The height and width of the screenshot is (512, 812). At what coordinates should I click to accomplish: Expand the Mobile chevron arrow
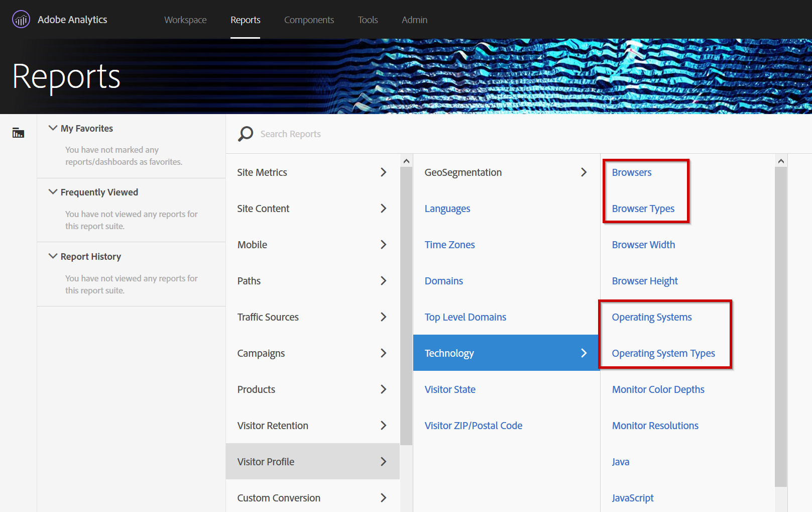click(384, 245)
